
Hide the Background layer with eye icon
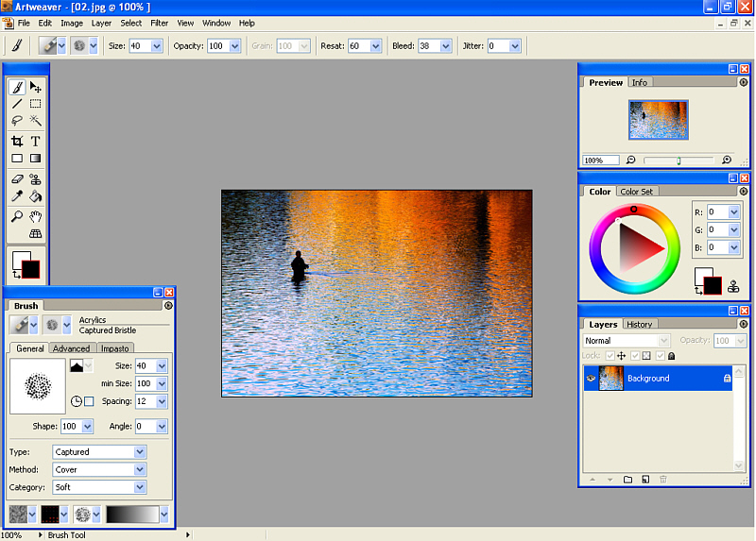coord(591,378)
